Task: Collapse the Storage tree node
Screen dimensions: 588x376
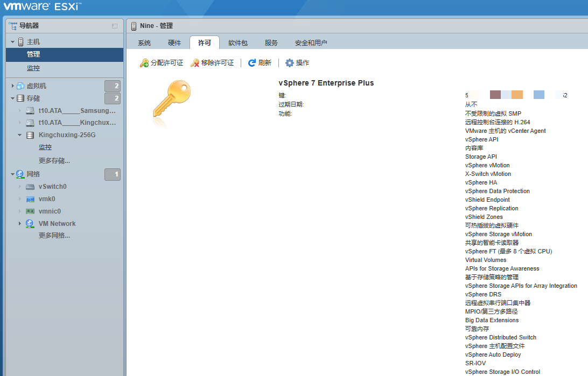Action: pos(13,98)
